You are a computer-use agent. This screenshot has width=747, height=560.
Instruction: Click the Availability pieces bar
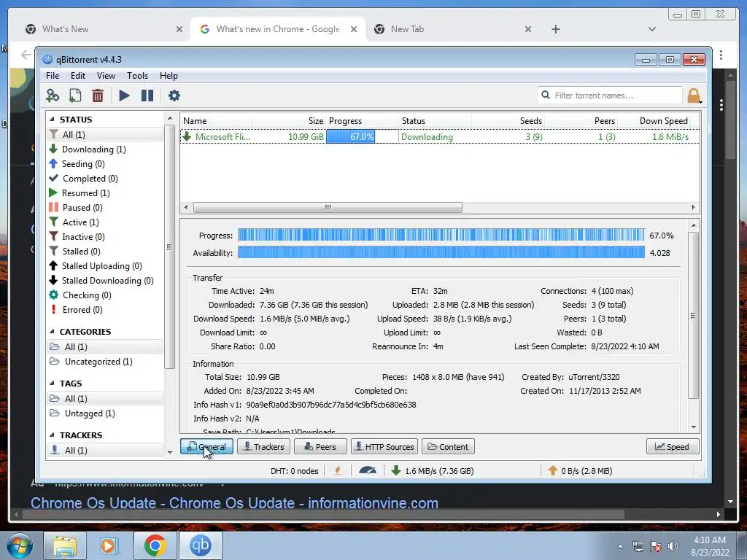click(x=441, y=252)
